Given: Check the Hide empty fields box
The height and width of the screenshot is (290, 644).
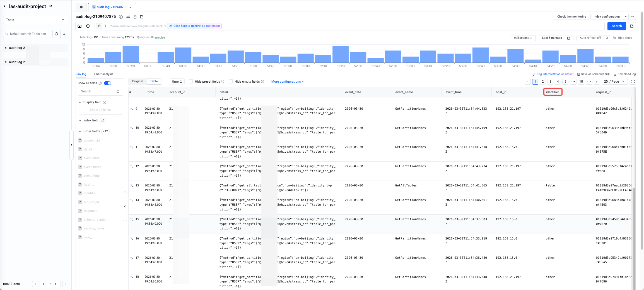Looking at the screenshot, I should (231, 82).
